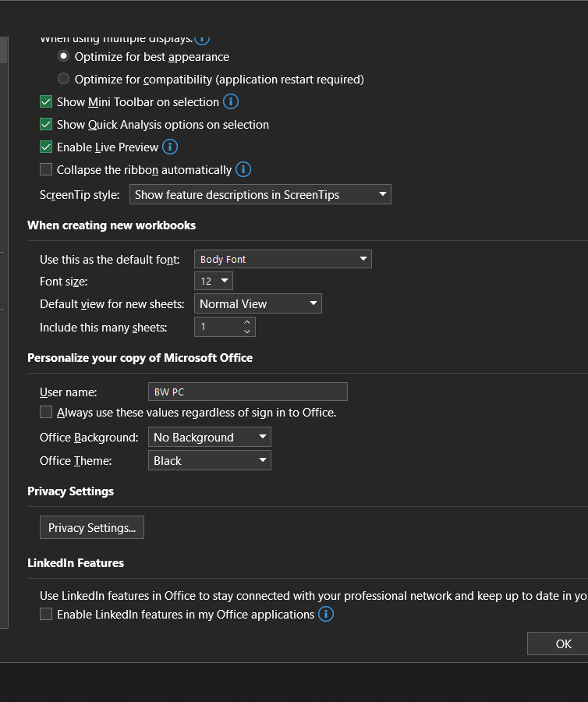Click info icon beside multiple displays heading

202,37
